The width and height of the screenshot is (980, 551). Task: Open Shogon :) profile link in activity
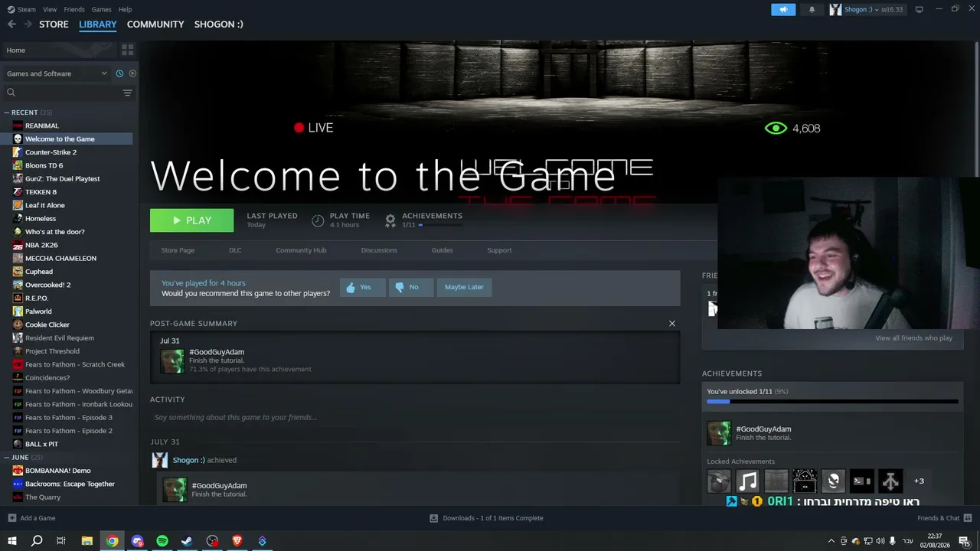[x=188, y=460]
